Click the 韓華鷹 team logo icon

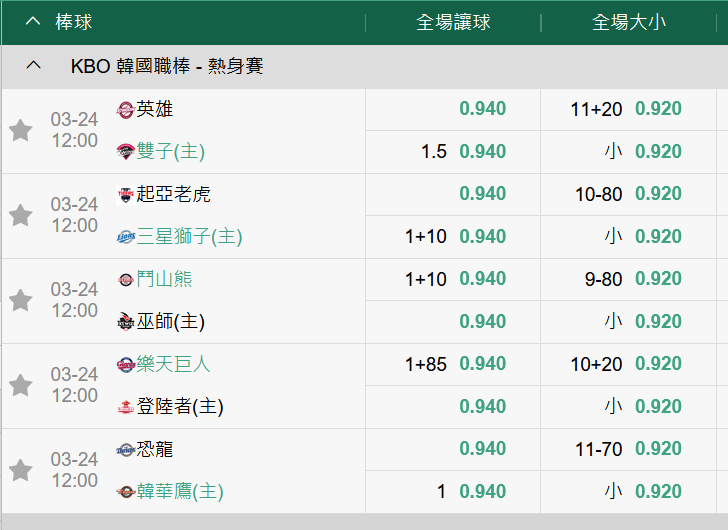125,492
